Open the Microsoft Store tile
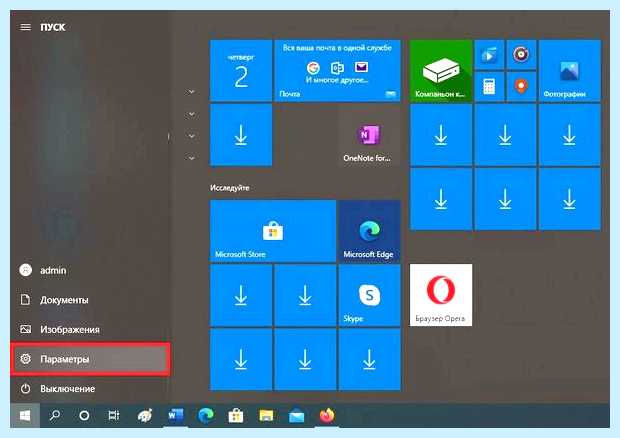This screenshot has width=620, height=438. click(273, 231)
